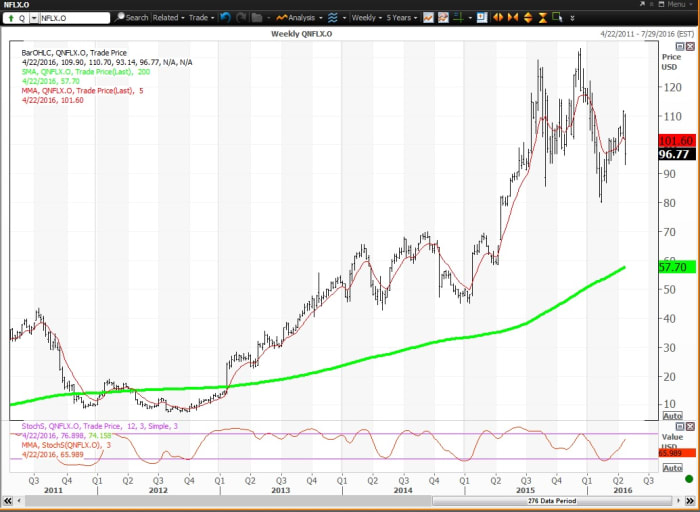Click the 4/22/2011 - 7/29/2016 date range

[647, 34]
